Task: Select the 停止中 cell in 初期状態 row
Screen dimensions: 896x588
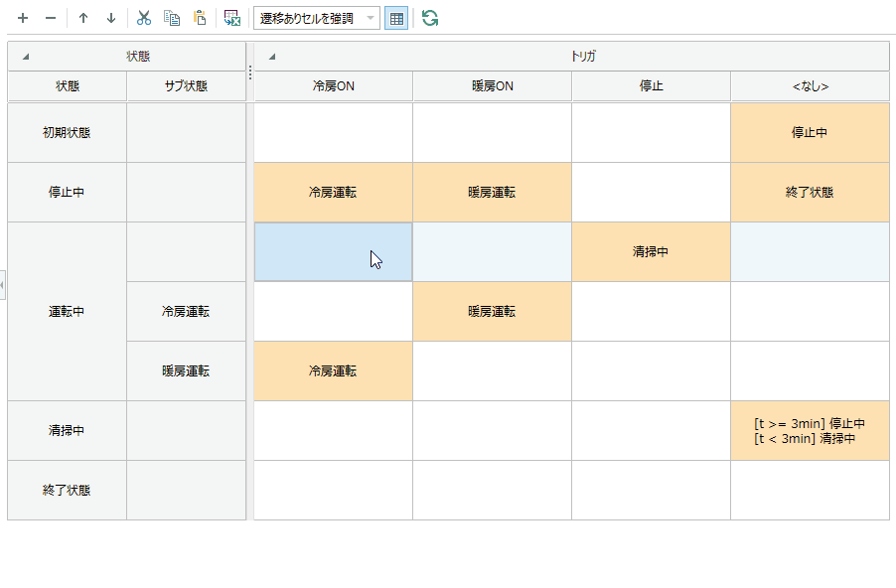Action: [811, 132]
